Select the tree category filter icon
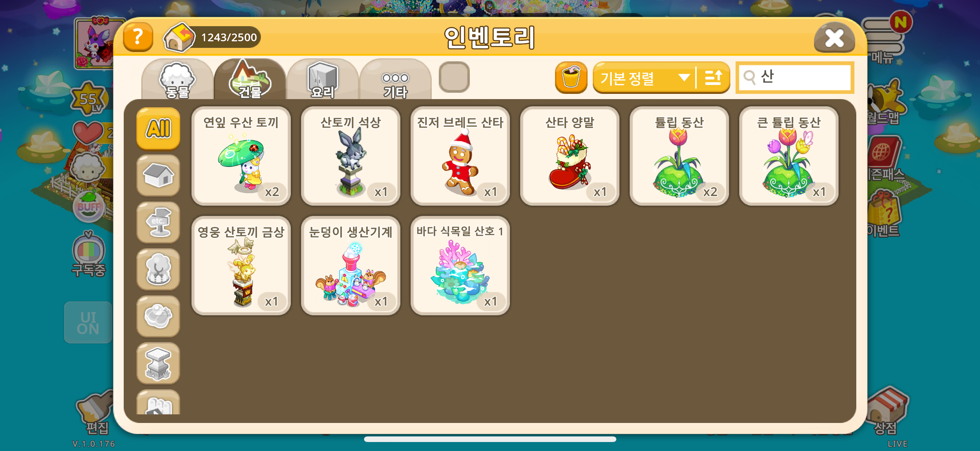This screenshot has height=451, width=980. [158, 269]
